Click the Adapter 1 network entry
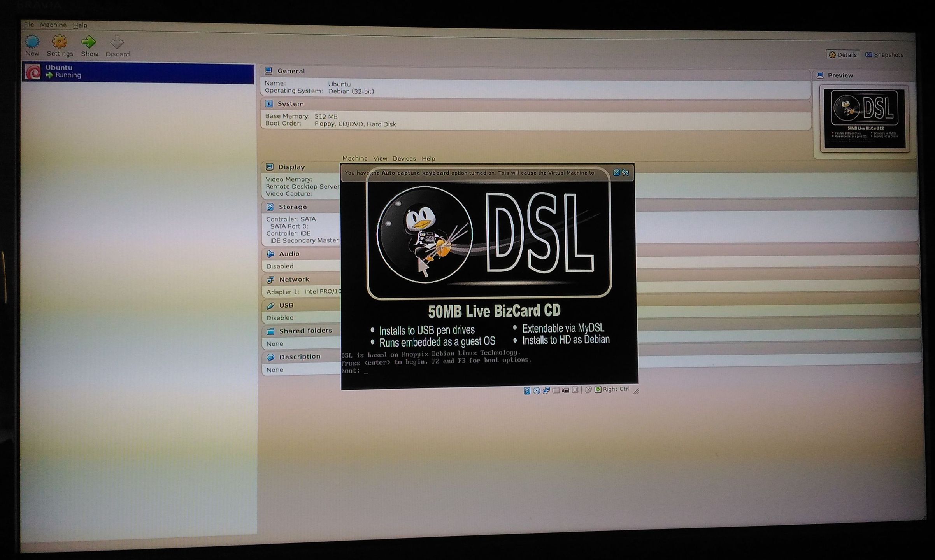Image resolution: width=935 pixels, height=560 pixels. (303, 292)
